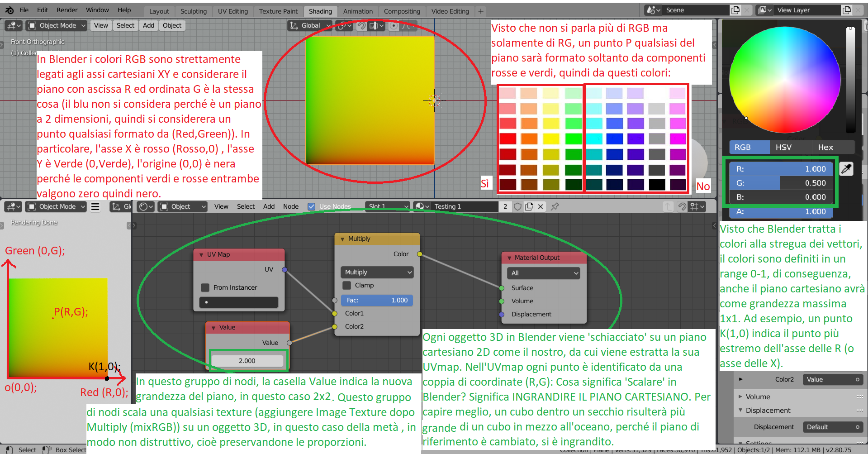Toggle proportional editing in the viewport header
The width and height of the screenshot is (868, 454).
click(x=394, y=26)
